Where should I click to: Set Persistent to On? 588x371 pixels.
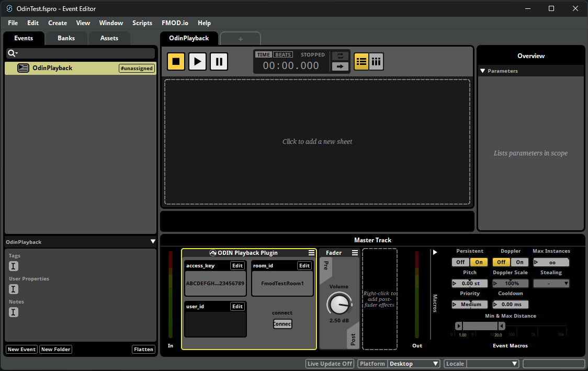point(479,262)
